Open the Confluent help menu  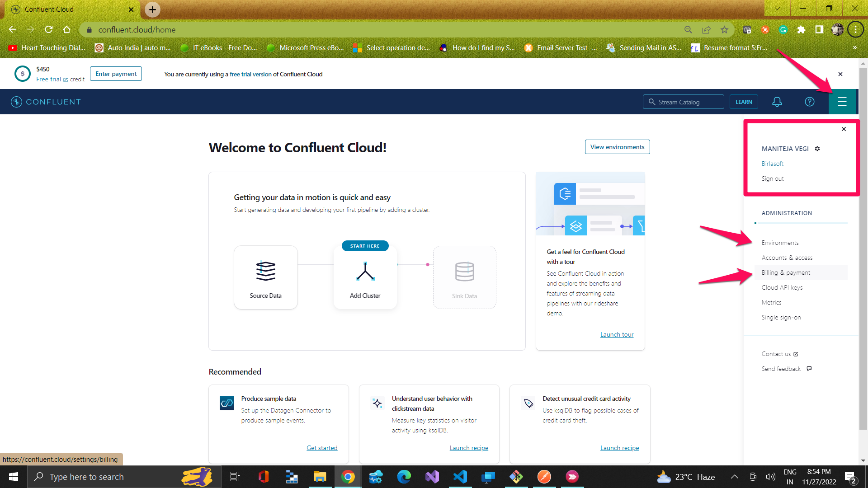[x=809, y=102]
